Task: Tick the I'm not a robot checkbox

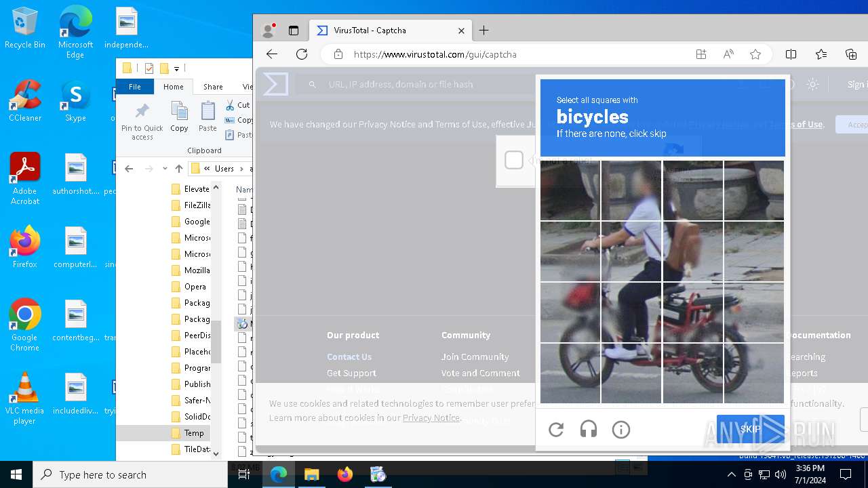Action: pos(514,160)
